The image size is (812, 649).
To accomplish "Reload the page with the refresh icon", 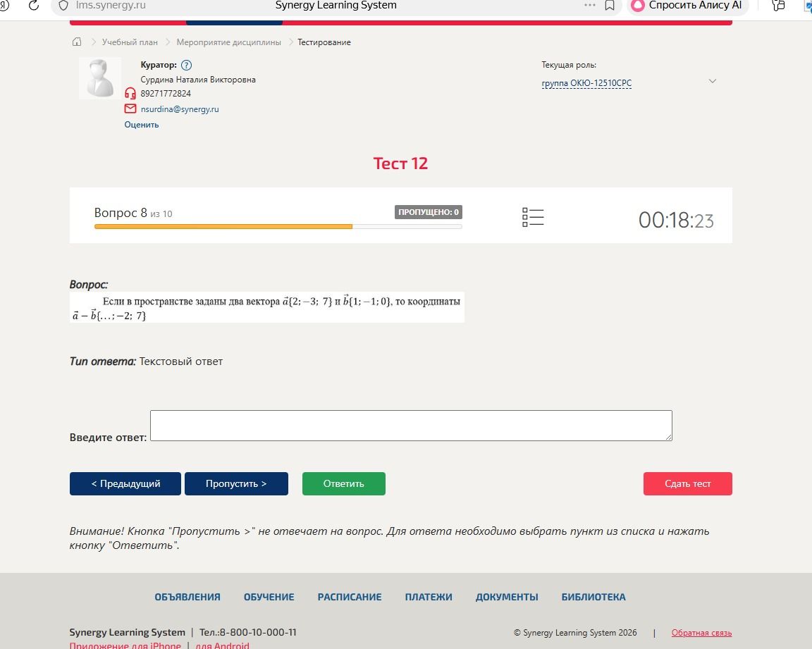I will pos(34,6).
